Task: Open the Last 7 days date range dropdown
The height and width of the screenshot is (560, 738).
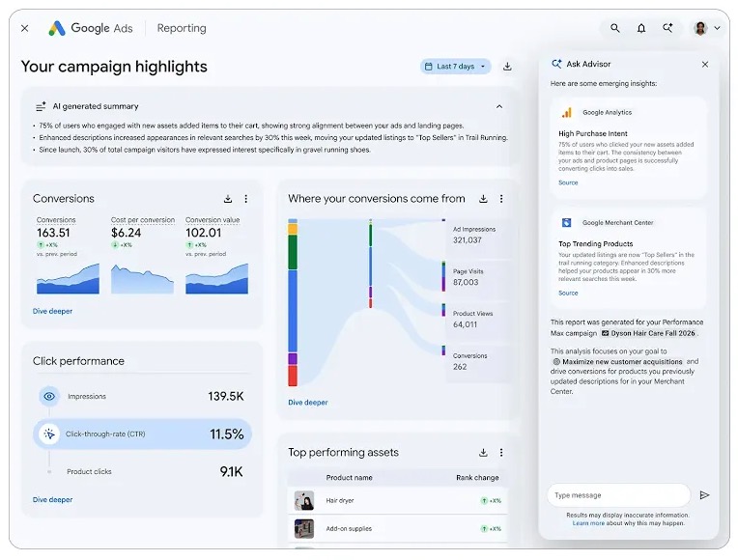Action: tap(455, 67)
